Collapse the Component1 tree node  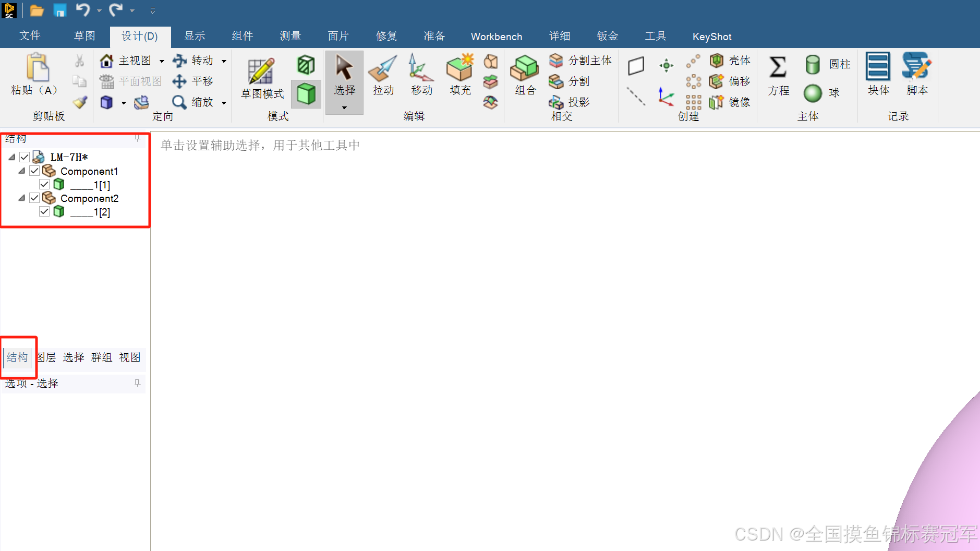tap(21, 171)
